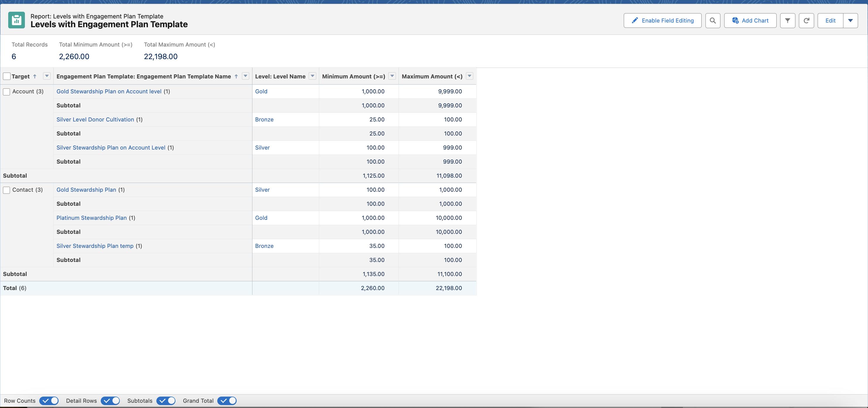Click Add Chart button

click(749, 20)
